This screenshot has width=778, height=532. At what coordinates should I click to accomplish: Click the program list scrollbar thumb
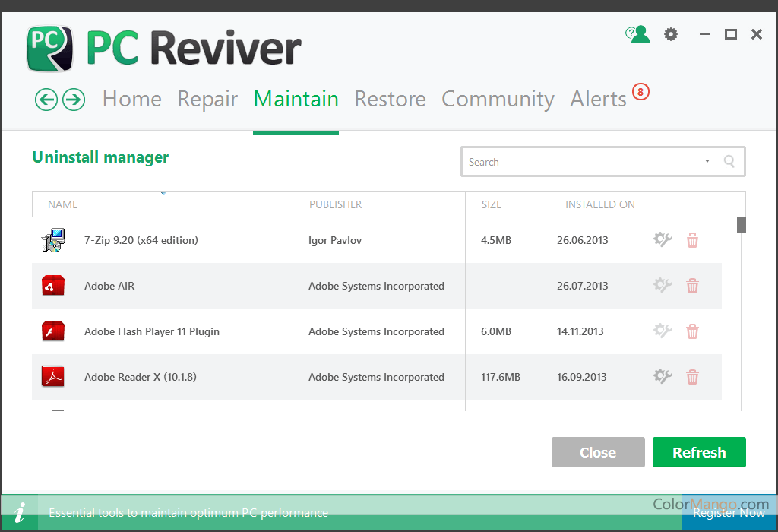click(x=742, y=225)
